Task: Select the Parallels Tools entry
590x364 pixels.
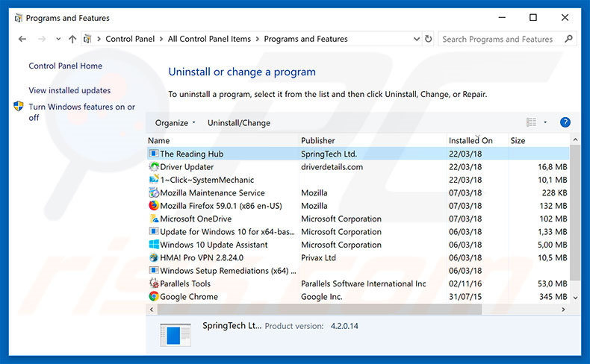Action: (x=185, y=283)
